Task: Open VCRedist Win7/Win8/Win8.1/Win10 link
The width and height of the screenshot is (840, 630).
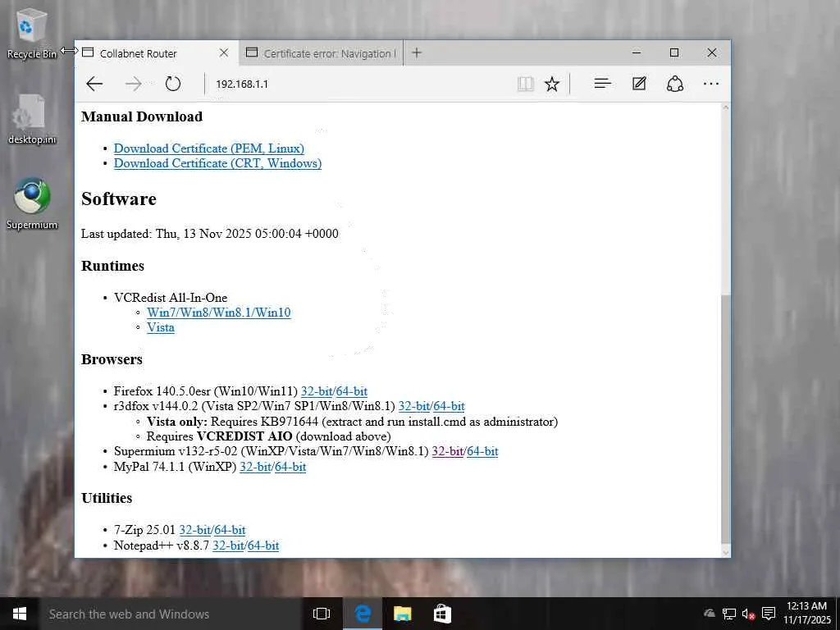Action: (218, 313)
